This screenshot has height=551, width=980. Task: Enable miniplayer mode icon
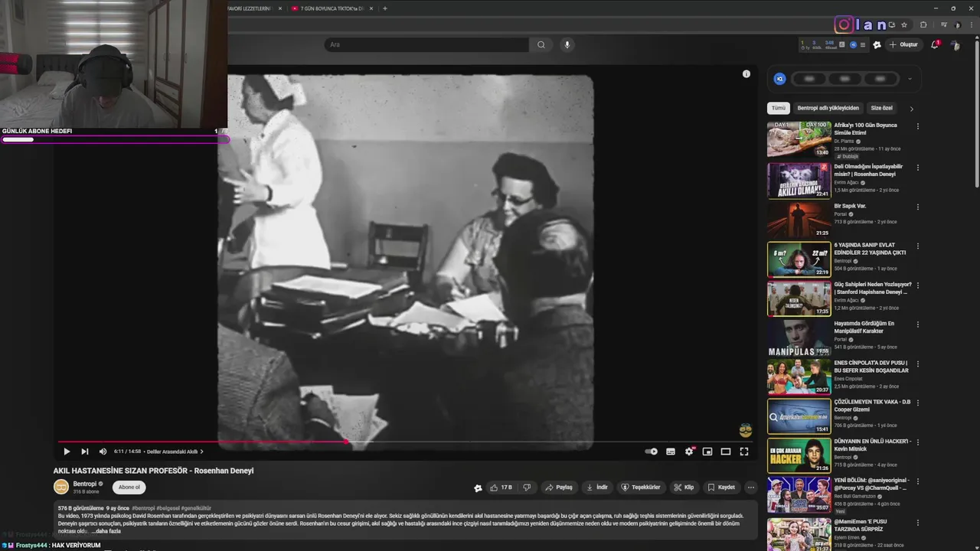point(707,452)
